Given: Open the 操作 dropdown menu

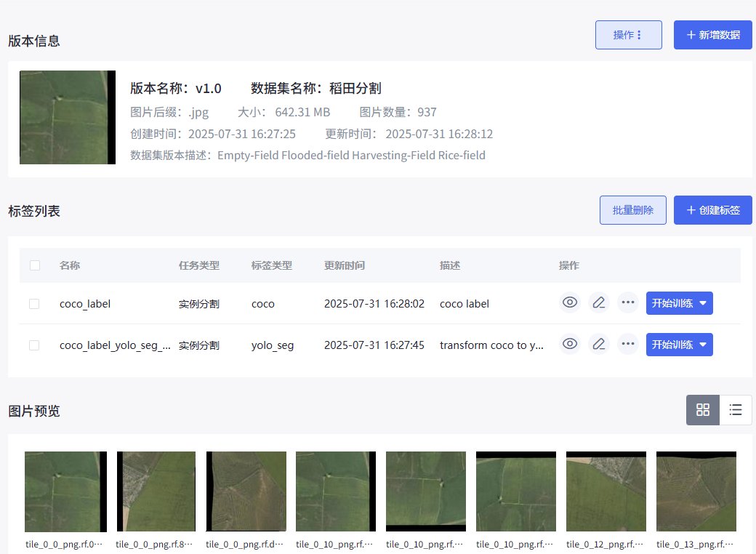Looking at the screenshot, I should click(x=628, y=34).
